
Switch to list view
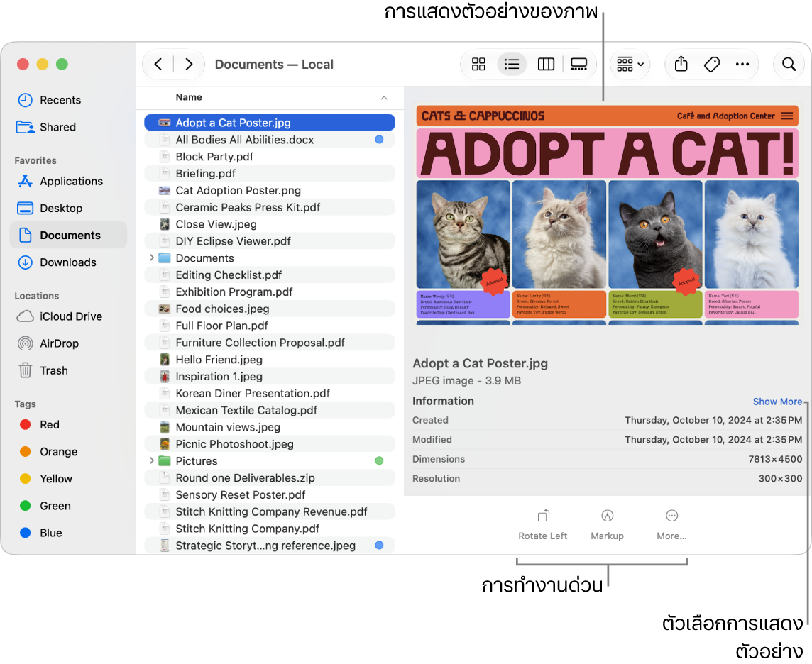(512, 64)
